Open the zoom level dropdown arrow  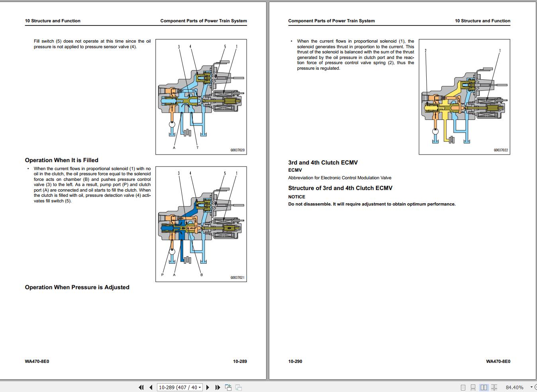[531, 387]
